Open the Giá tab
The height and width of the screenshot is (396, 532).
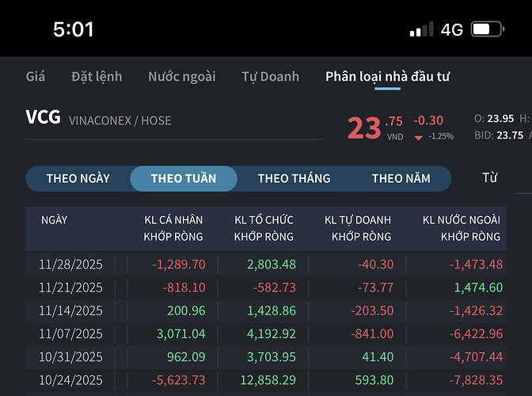(x=36, y=77)
